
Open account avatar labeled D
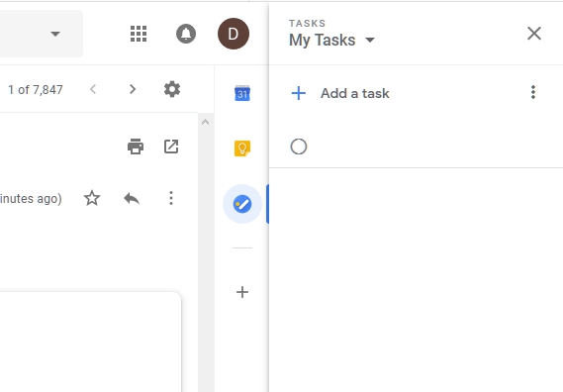[234, 34]
